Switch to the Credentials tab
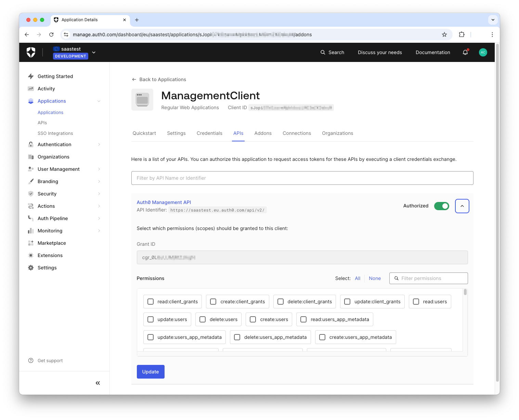The image size is (519, 420). [x=209, y=133]
